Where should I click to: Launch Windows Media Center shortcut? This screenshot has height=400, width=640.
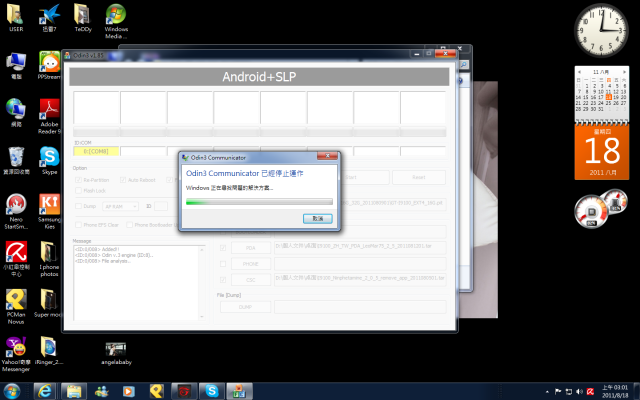point(116,21)
